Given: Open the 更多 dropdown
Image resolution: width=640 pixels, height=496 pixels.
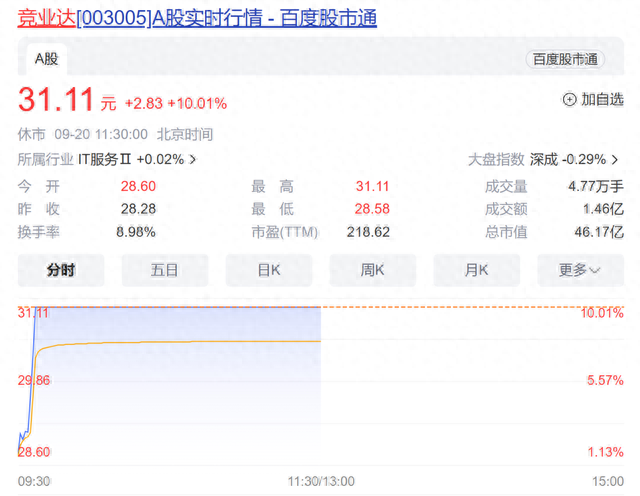Looking at the screenshot, I should 580,270.
